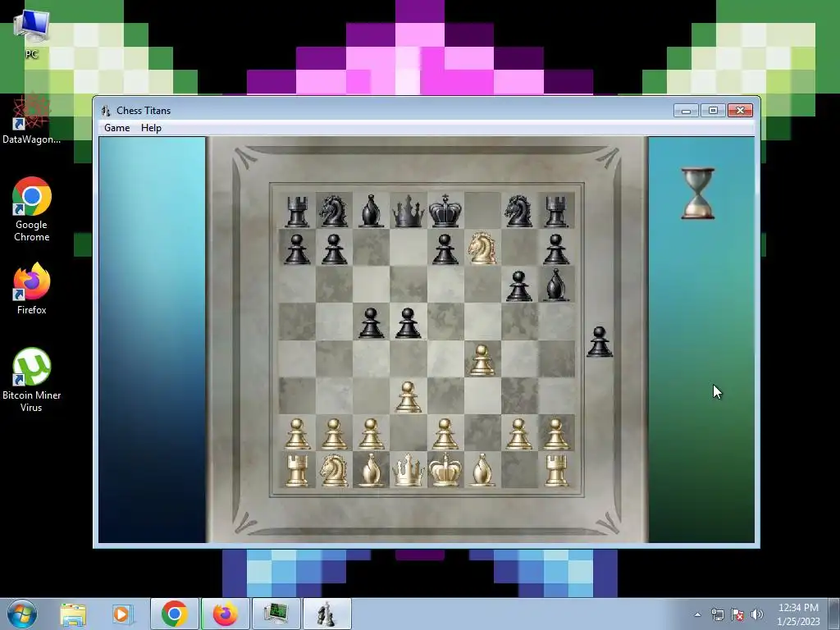The height and width of the screenshot is (630, 840).
Task: Click the hourglass turn indicator
Action: tap(697, 194)
